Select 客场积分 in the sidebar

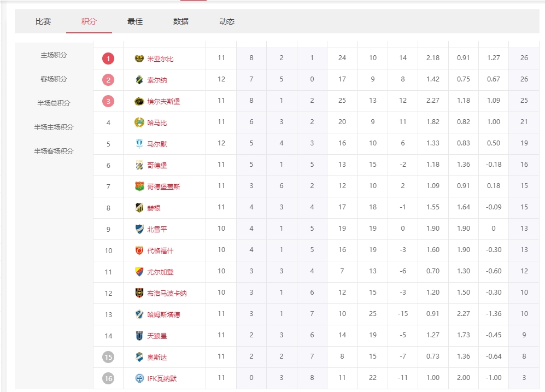tap(54, 79)
